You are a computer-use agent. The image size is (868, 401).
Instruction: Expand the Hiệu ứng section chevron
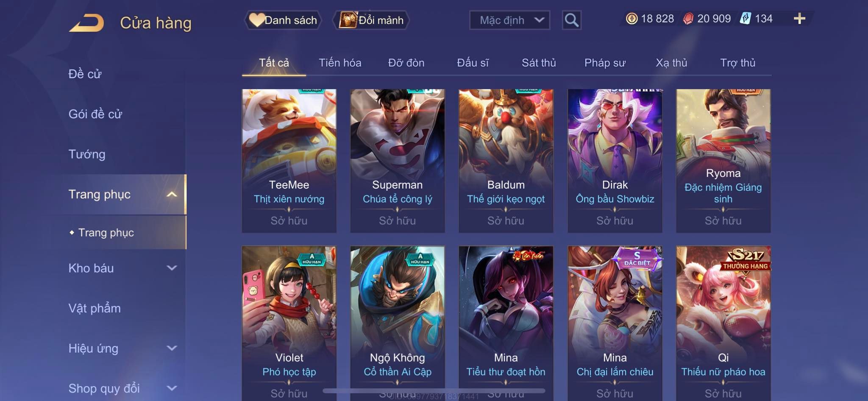click(x=172, y=348)
